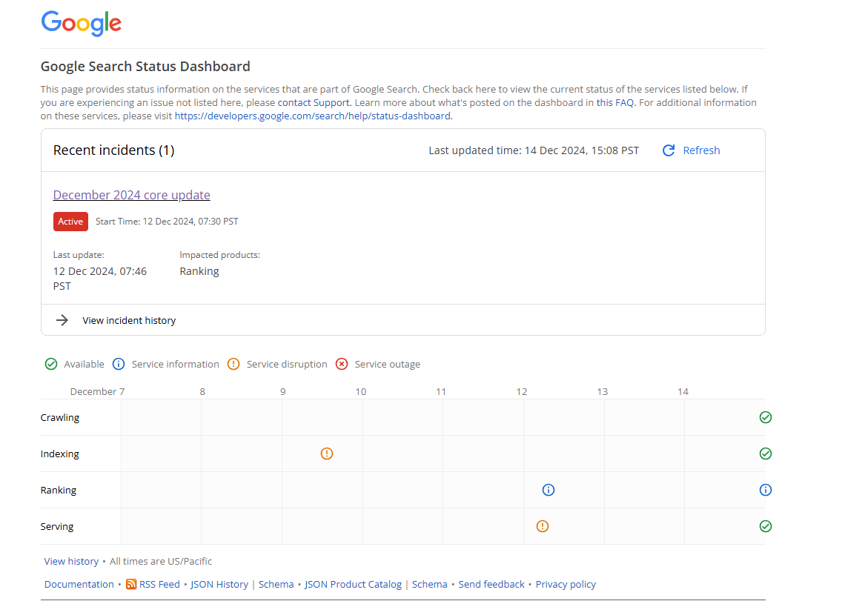Open the RSS Feed link
Image resolution: width=868 pixels, height=601 pixels.
pos(159,585)
